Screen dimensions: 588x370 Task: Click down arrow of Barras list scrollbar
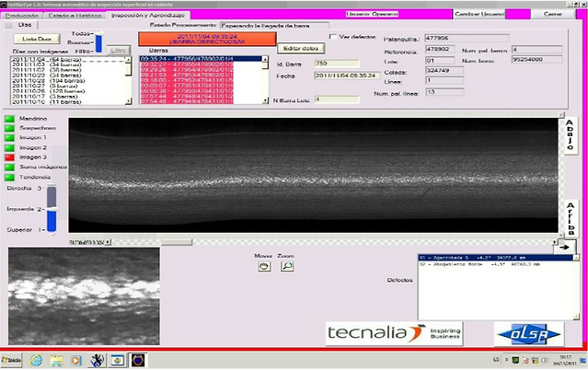click(x=266, y=100)
